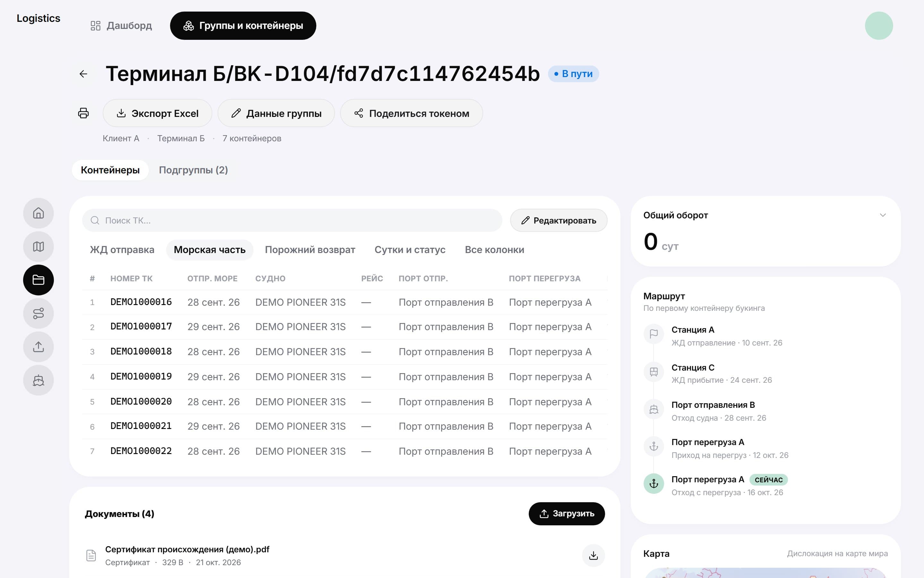This screenshot has height=578, width=924.
Task: Click the ship icon for Порт отправления В
Action: [654, 409]
